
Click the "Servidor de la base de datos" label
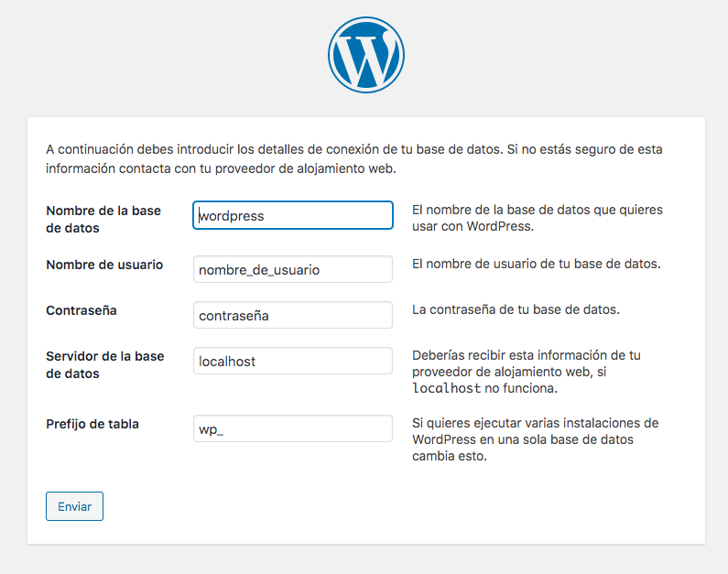[105, 364]
